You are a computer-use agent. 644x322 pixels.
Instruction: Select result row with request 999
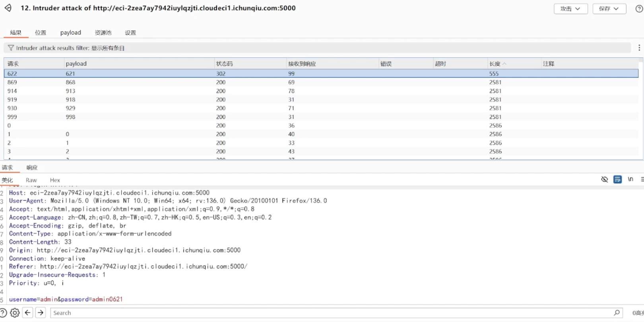[321, 117]
